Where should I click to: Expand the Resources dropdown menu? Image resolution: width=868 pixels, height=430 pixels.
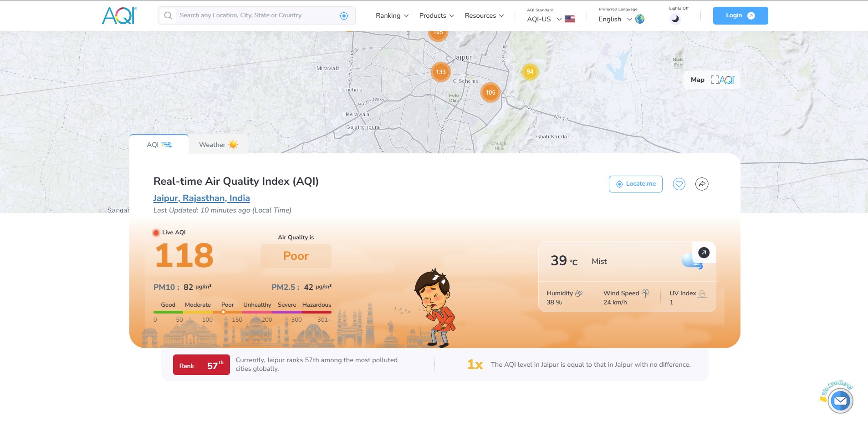[484, 15]
